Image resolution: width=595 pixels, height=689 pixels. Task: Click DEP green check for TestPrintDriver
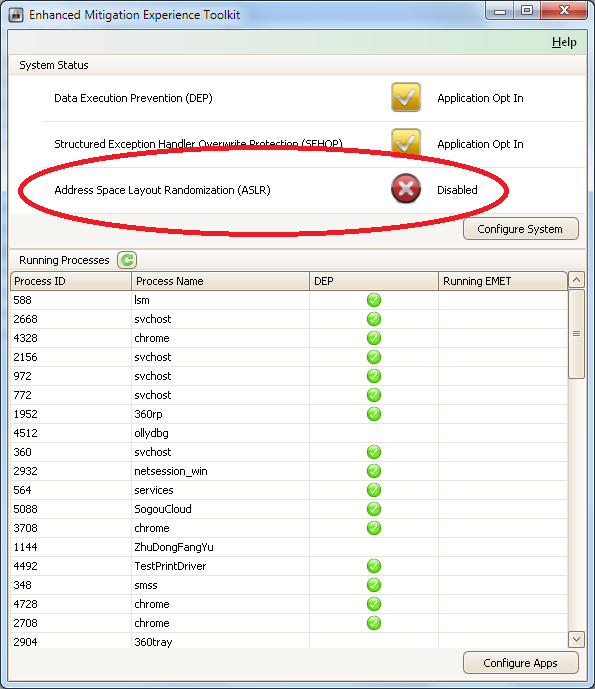tap(374, 566)
